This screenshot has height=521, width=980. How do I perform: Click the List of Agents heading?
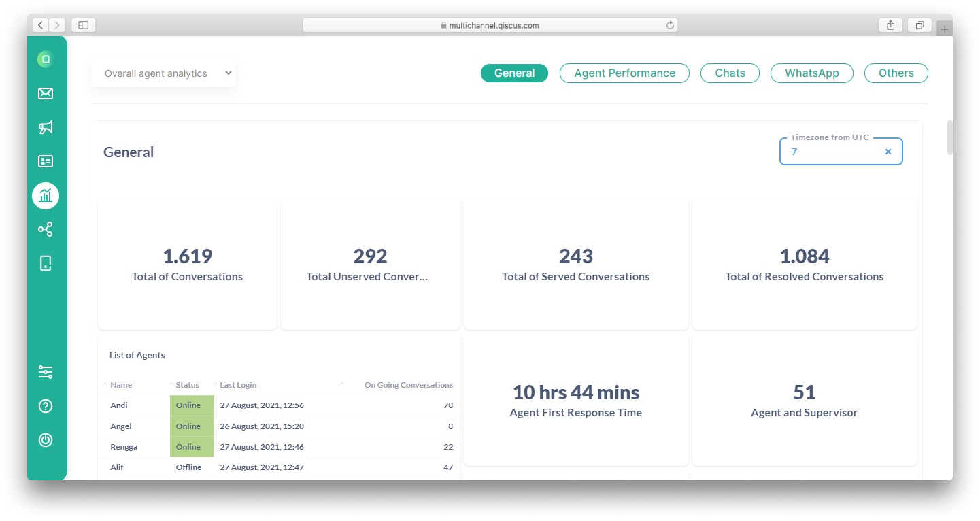pyautogui.click(x=137, y=355)
